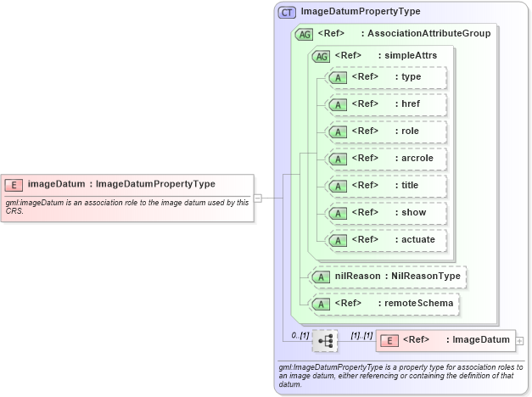Select ': remoteSchema' label

[x=416, y=304]
